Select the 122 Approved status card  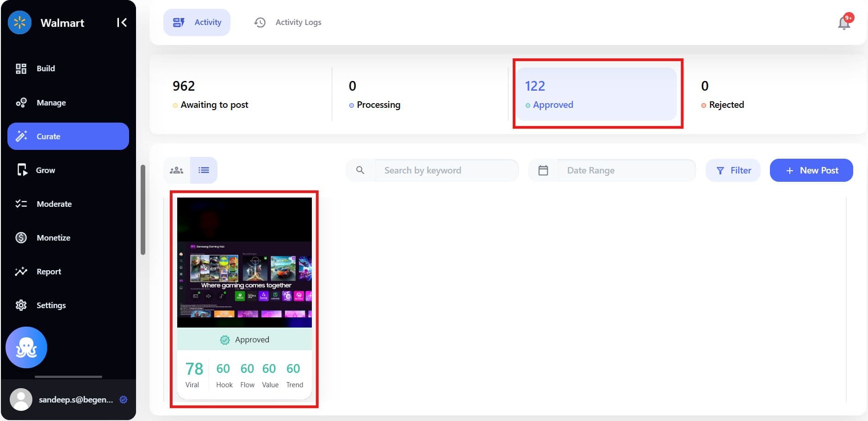click(596, 94)
